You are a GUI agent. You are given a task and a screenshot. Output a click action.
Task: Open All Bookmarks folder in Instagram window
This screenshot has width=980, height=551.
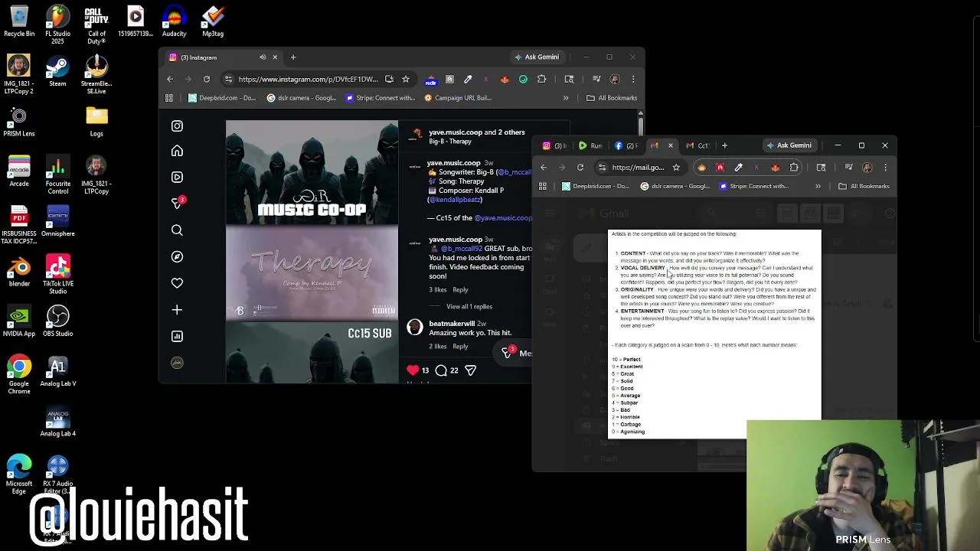(x=611, y=98)
